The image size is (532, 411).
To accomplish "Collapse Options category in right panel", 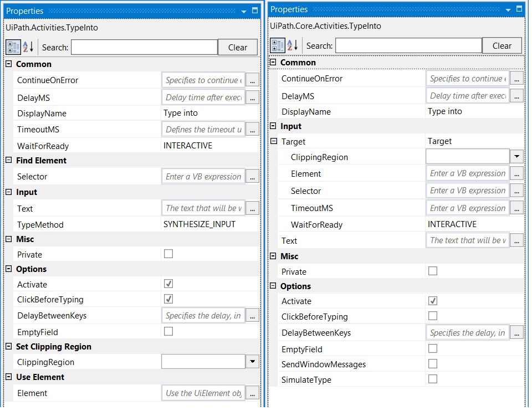I will 273,286.
